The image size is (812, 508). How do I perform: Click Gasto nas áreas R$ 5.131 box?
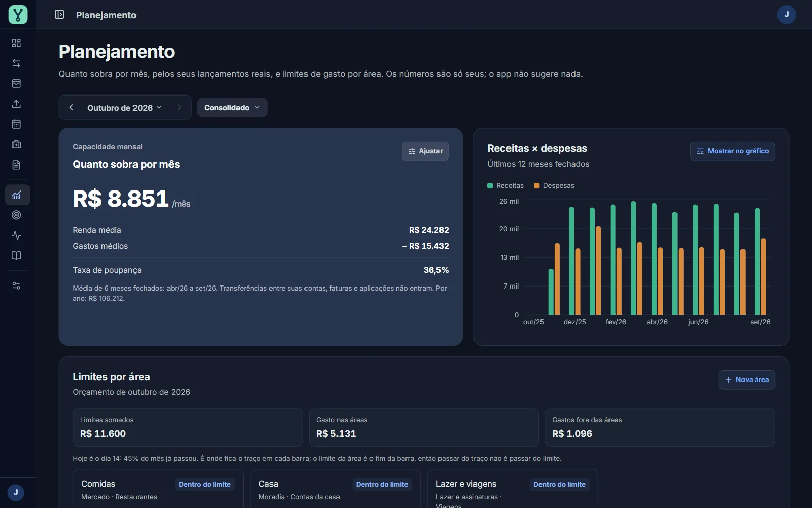[424, 428]
